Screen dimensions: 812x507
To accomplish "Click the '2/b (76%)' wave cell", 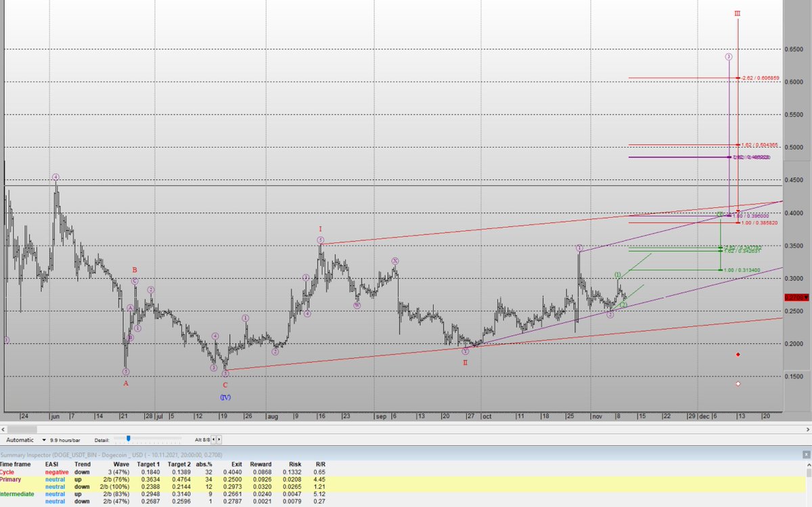I will [x=115, y=479].
